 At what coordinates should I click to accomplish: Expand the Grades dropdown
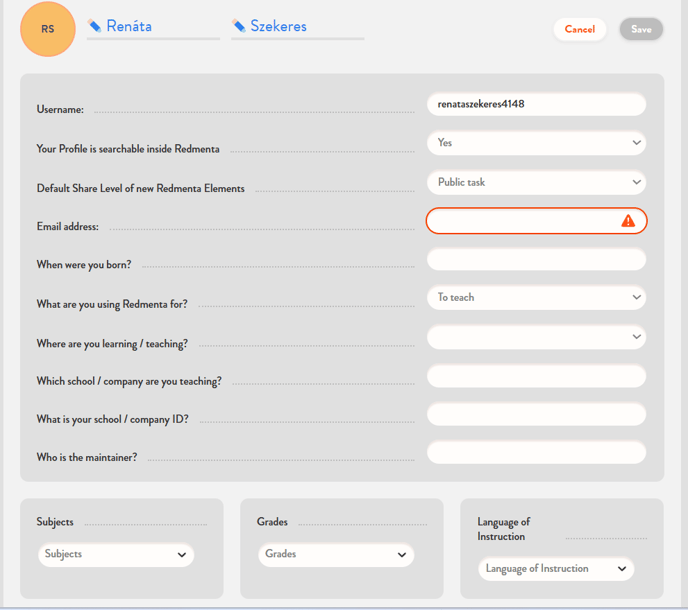(336, 554)
